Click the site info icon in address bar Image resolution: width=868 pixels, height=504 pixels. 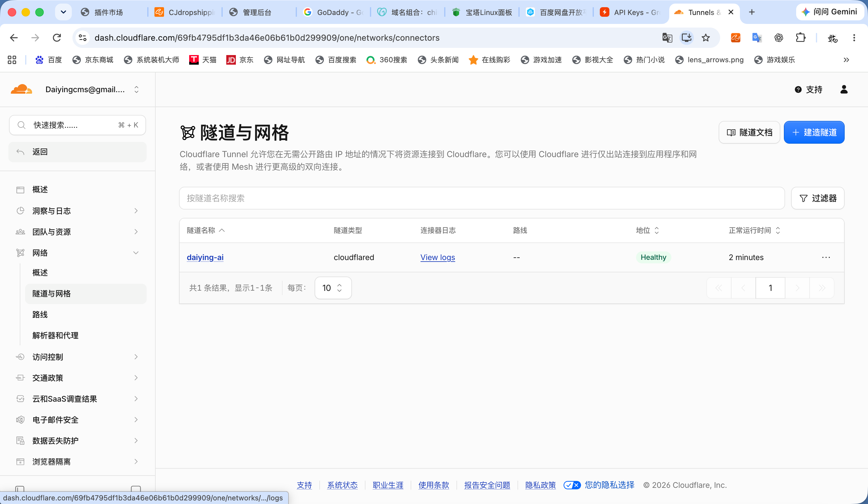click(83, 38)
